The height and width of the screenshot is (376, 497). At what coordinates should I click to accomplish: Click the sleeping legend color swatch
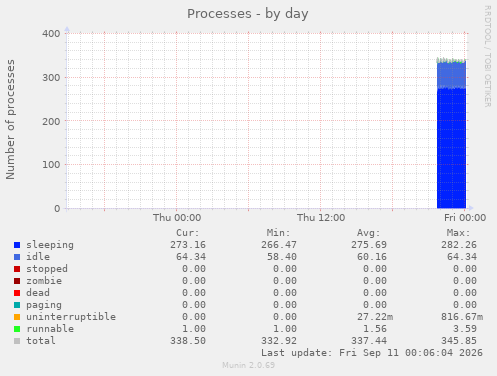click(x=17, y=245)
